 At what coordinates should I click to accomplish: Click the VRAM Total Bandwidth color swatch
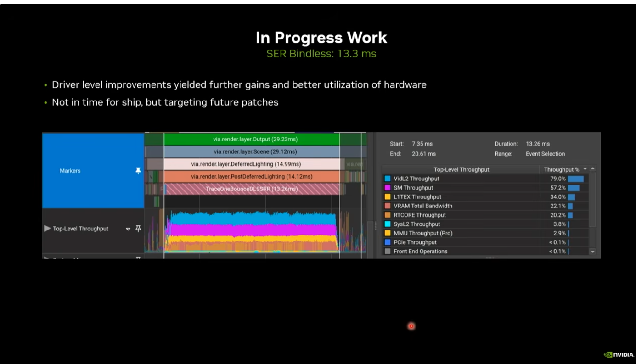[x=388, y=206]
